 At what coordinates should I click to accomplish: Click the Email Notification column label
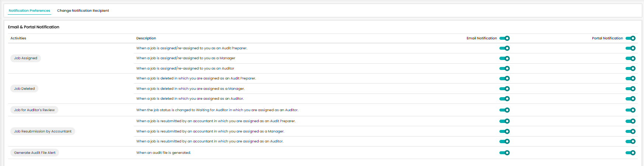coord(482,38)
